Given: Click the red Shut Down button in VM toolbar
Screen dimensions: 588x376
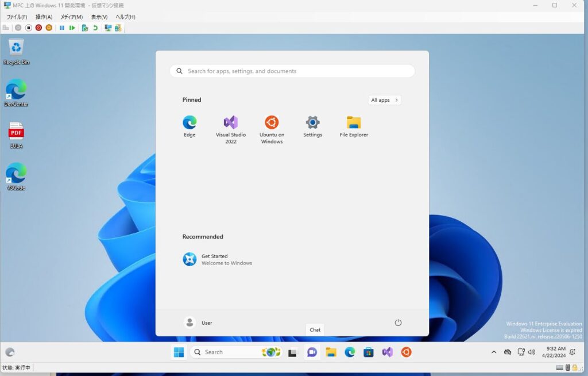Looking at the screenshot, I should (38, 28).
